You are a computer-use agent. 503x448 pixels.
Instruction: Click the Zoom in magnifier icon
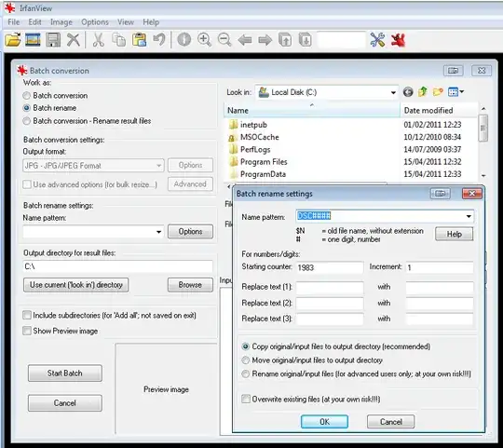coord(204,40)
